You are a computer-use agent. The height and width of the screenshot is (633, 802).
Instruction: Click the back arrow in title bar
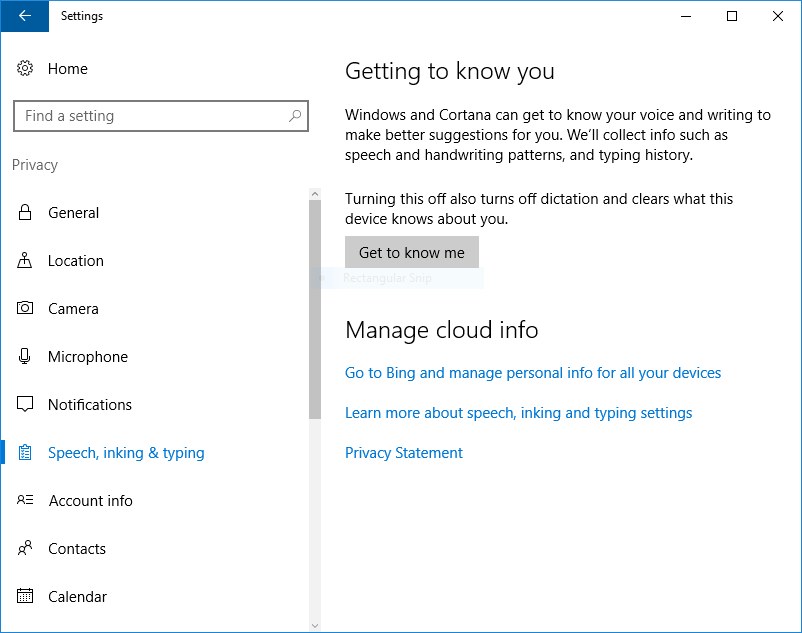[x=24, y=16]
